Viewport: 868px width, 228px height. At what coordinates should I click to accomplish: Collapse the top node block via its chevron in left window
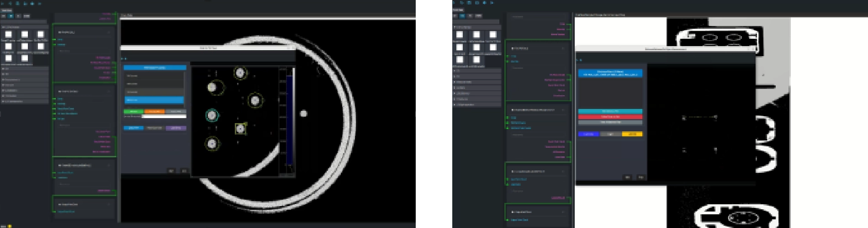[109, 32]
